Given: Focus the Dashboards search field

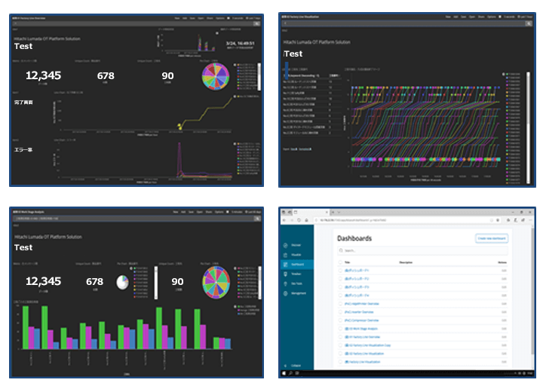Looking at the screenshot, I should coord(422,250).
